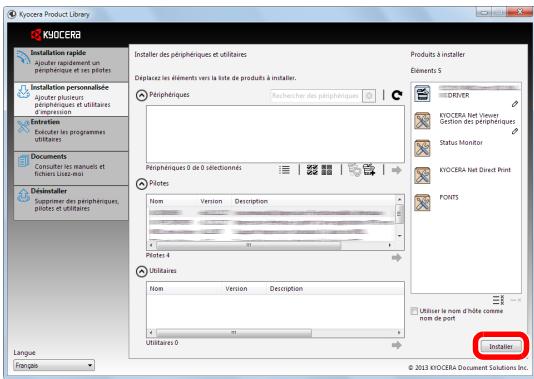This screenshot has width=534, height=379.
Task: Open the device search settings gear
Action: (369, 96)
